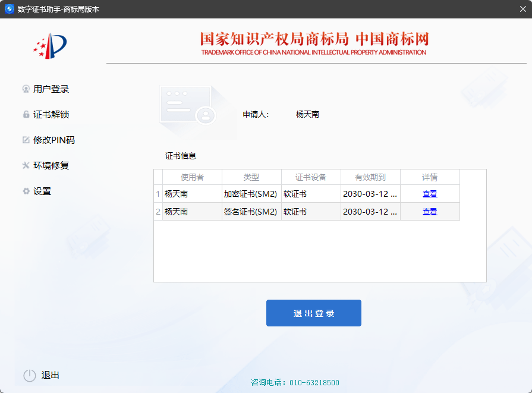Select the 修改PIN码 menu item

[54, 140]
